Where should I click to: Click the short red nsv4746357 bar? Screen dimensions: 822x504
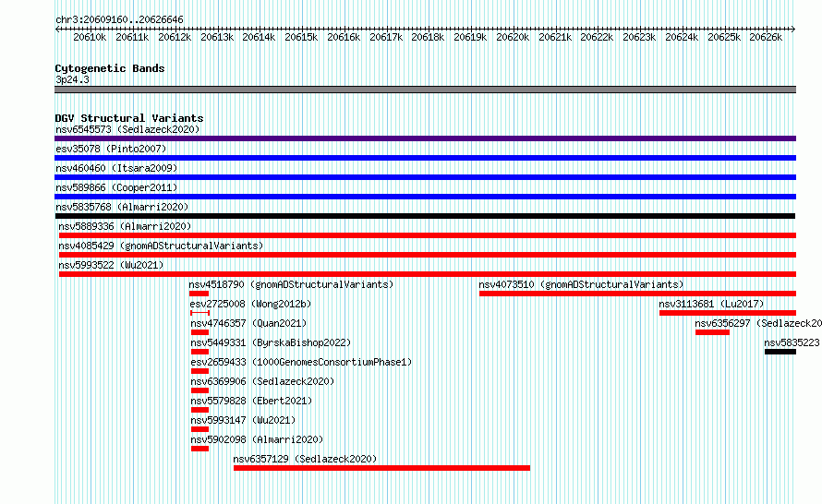[199, 332]
